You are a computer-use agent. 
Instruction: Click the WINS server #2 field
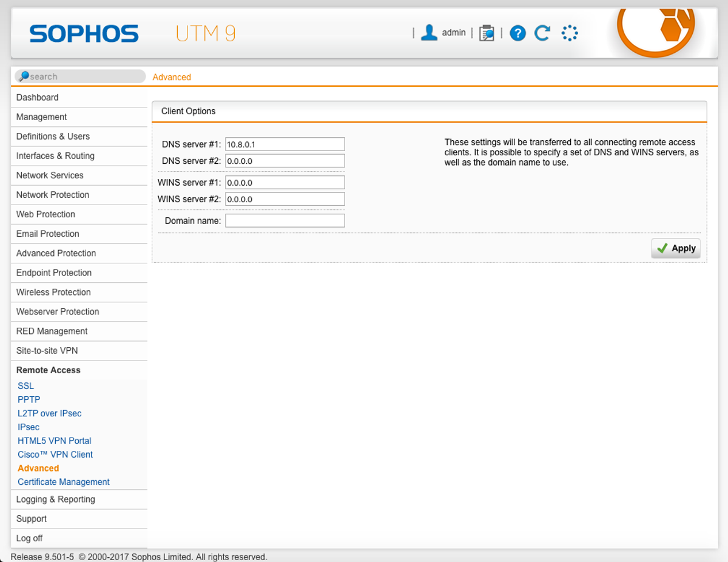(285, 199)
